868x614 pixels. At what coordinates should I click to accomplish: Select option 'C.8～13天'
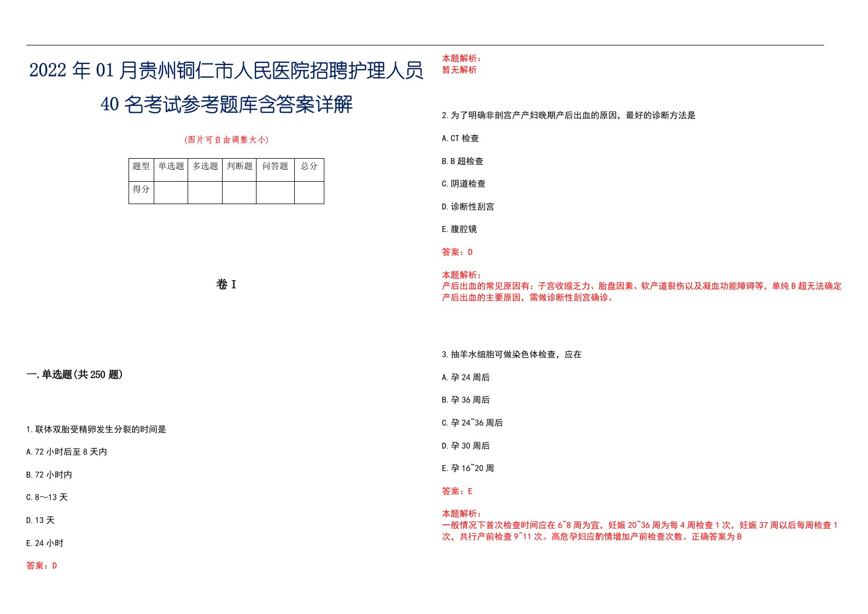tap(47, 497)
